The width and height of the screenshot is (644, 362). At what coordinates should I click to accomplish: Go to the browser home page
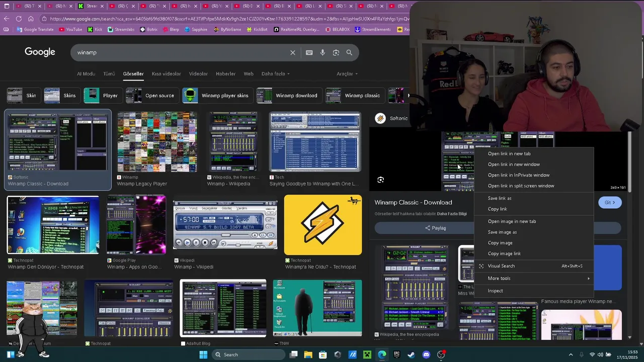31,19
